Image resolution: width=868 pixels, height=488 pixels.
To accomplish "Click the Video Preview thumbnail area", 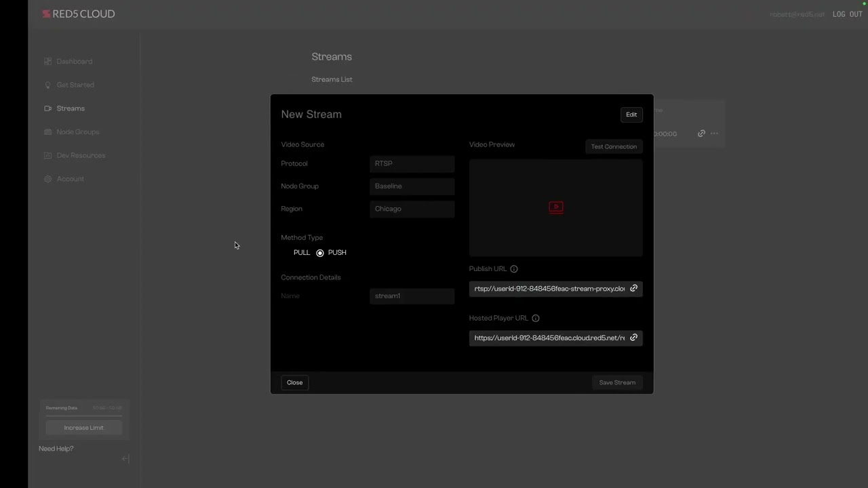I will pyautogui.click(x=555, y=208).
